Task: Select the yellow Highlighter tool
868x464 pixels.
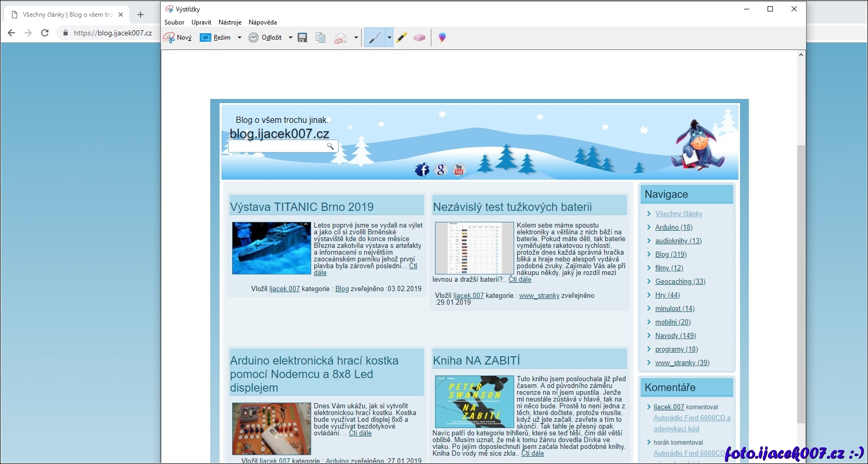Action: coord(401,37)
